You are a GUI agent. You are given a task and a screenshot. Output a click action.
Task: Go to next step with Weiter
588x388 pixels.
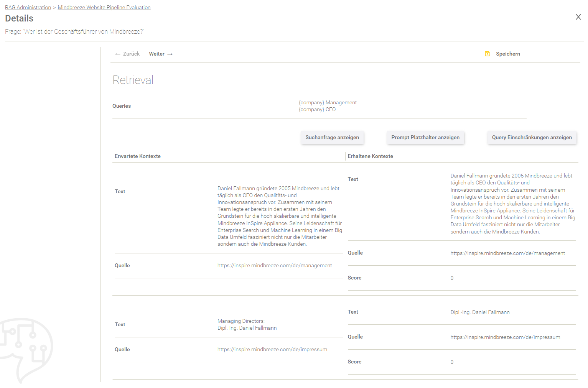coord(161,54)
